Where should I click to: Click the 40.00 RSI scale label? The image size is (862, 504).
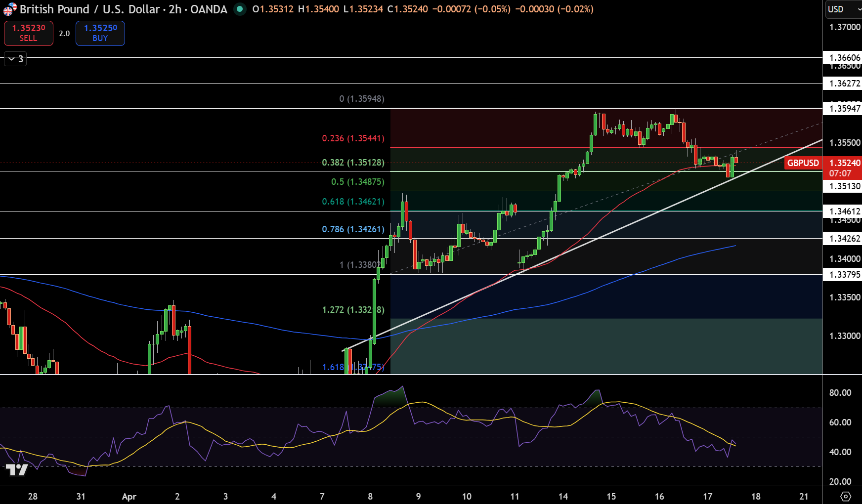click(840, 452)
